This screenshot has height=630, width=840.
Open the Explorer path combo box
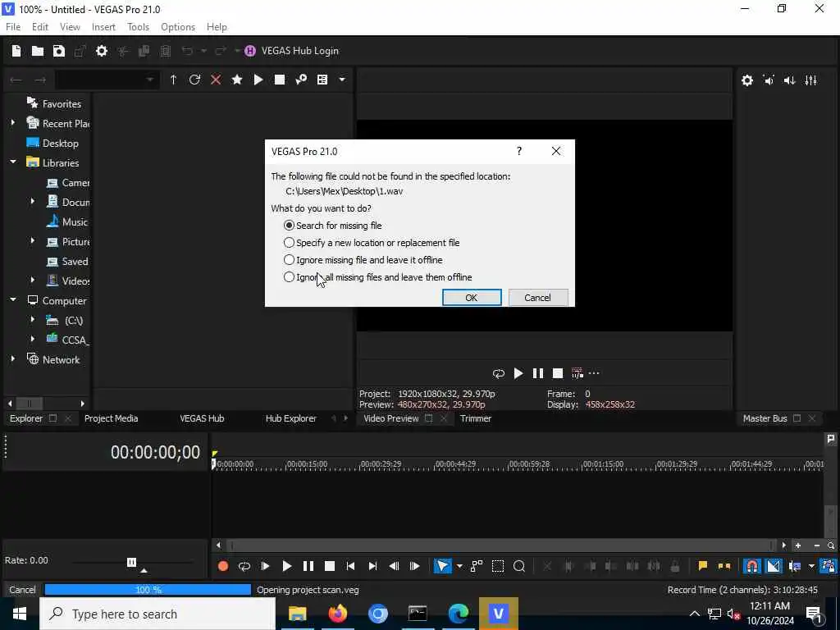pos(107,80)
